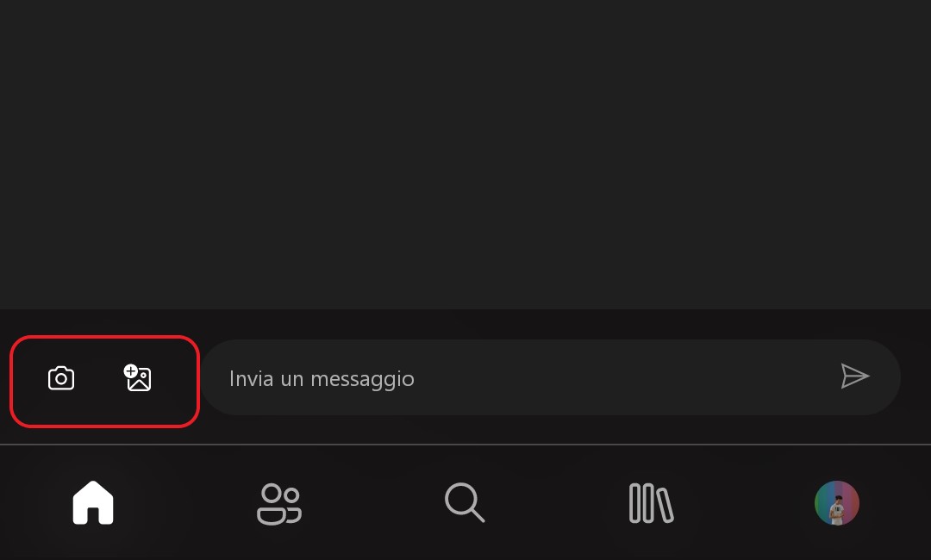Select the picture-with-plus attachment icon
Viewport: 931px width, 560px height.
click(x=138, y=378)
